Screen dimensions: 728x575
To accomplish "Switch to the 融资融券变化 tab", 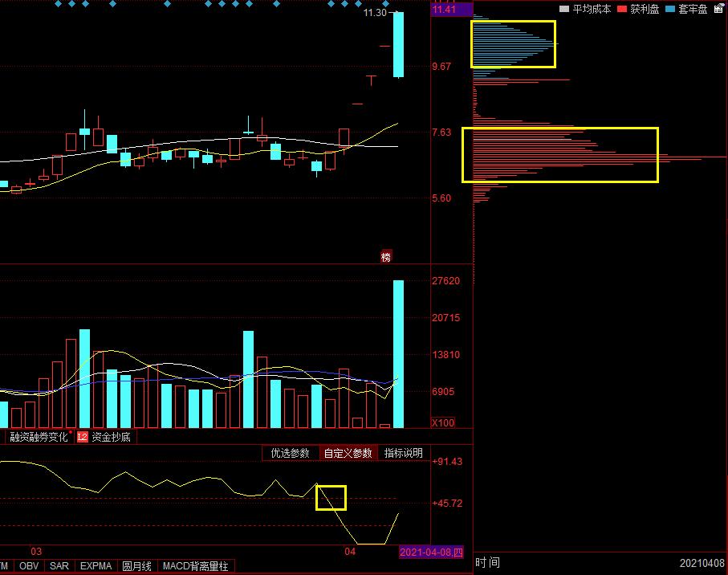I will 39,437.
